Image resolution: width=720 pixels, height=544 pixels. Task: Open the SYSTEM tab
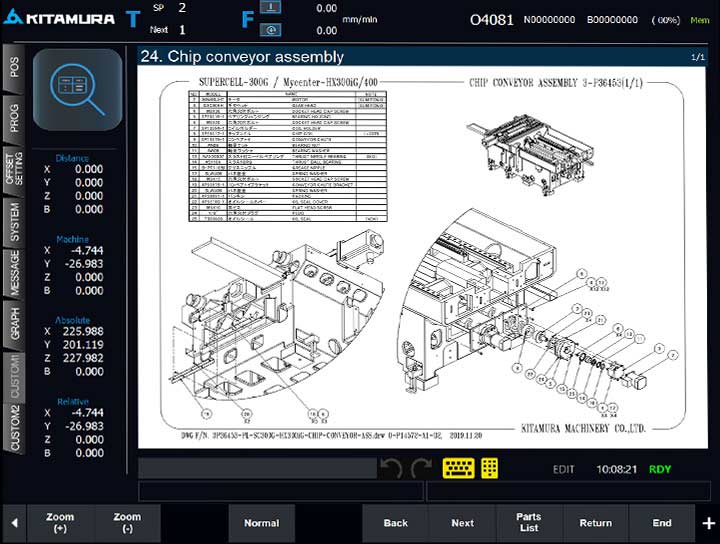(14, 221)
